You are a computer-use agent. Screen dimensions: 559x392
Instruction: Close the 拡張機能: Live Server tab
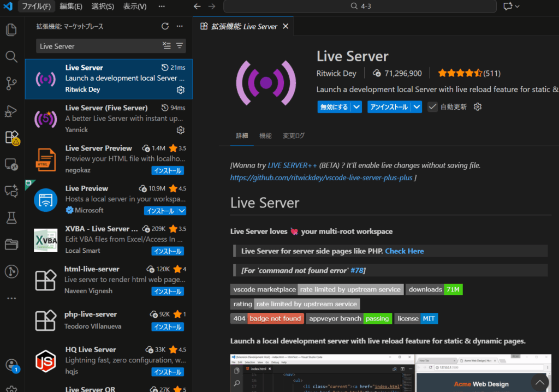coord(285,26)
